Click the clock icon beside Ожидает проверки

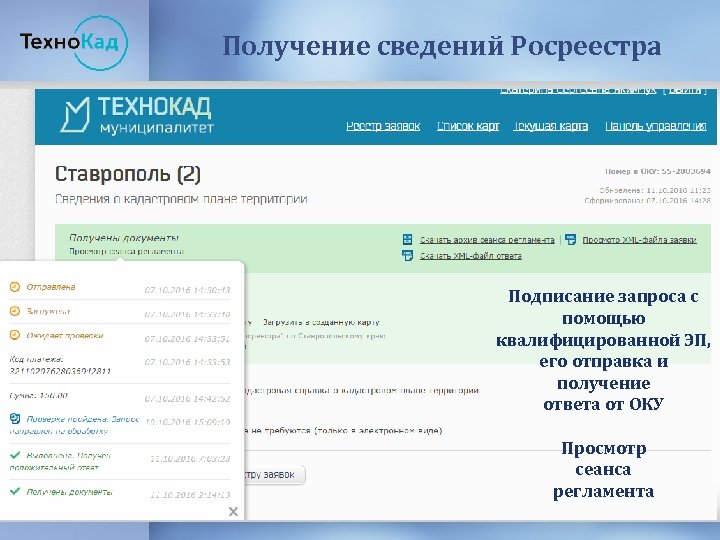coord(15,335)
